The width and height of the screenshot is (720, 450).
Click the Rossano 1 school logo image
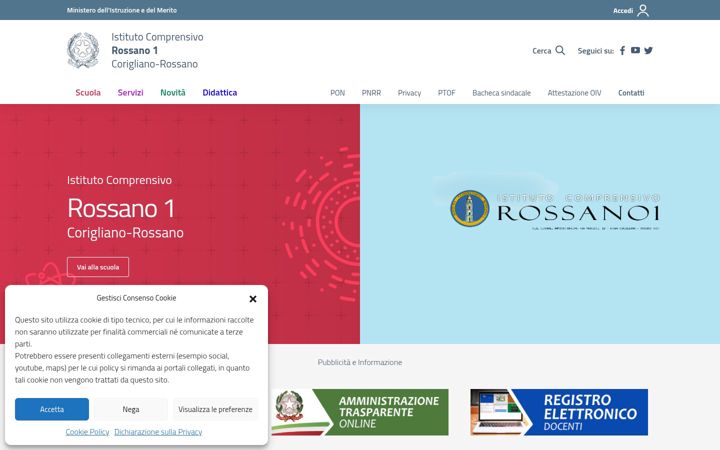click(x=555, y=209)
